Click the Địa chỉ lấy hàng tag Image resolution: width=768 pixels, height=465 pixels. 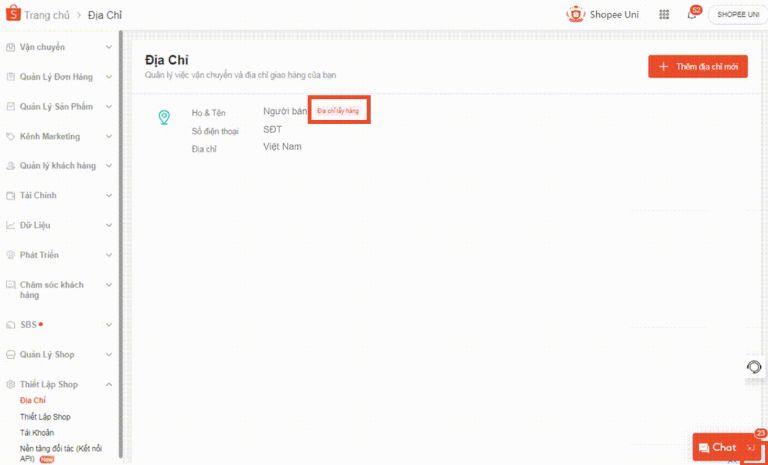[x=338, y=111]
